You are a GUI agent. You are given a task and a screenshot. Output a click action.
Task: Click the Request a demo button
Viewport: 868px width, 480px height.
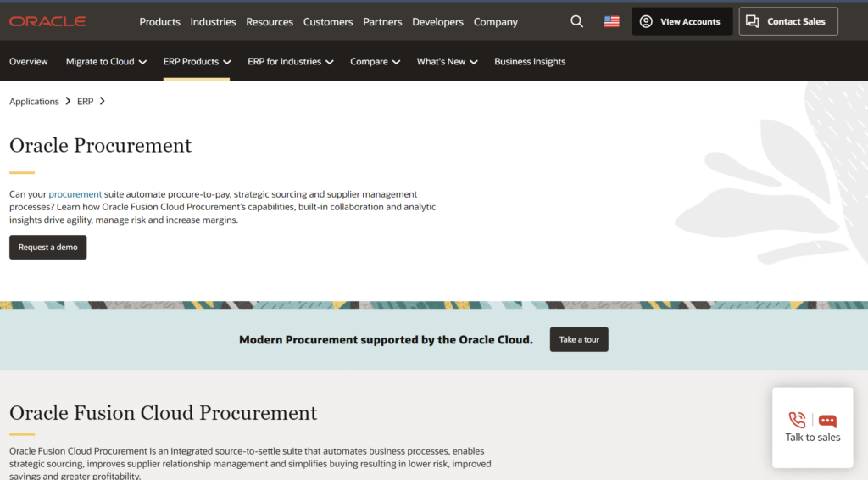point(48,248)
